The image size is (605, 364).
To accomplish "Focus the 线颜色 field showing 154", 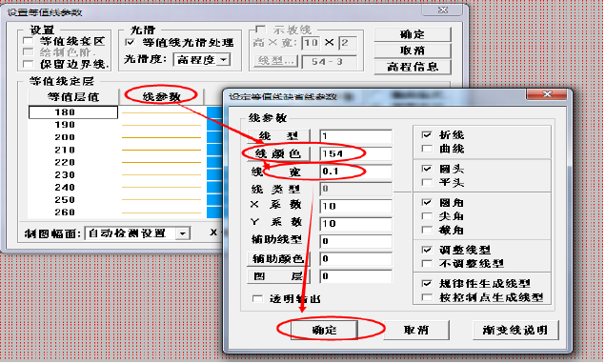I will (x=355, y=153).
